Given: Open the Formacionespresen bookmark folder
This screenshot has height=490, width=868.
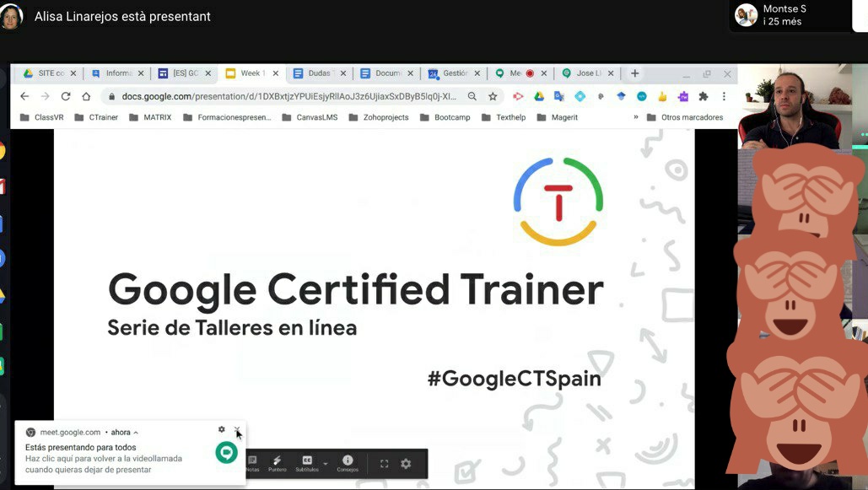Looking at the screenshot, I should (x=227, y=117).
